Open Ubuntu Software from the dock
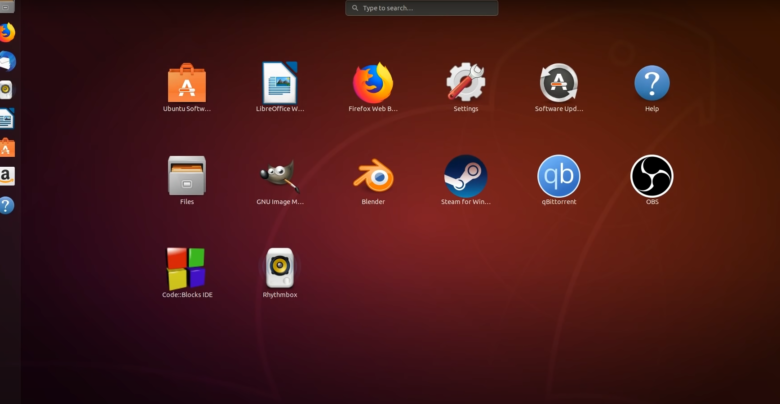 [x=7, y=147]
